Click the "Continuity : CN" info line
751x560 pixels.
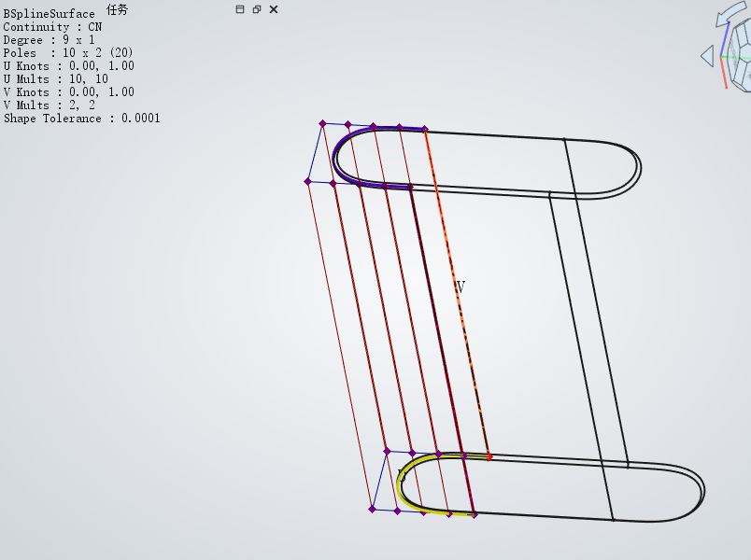pyautogui.click(x=52, y=27)
